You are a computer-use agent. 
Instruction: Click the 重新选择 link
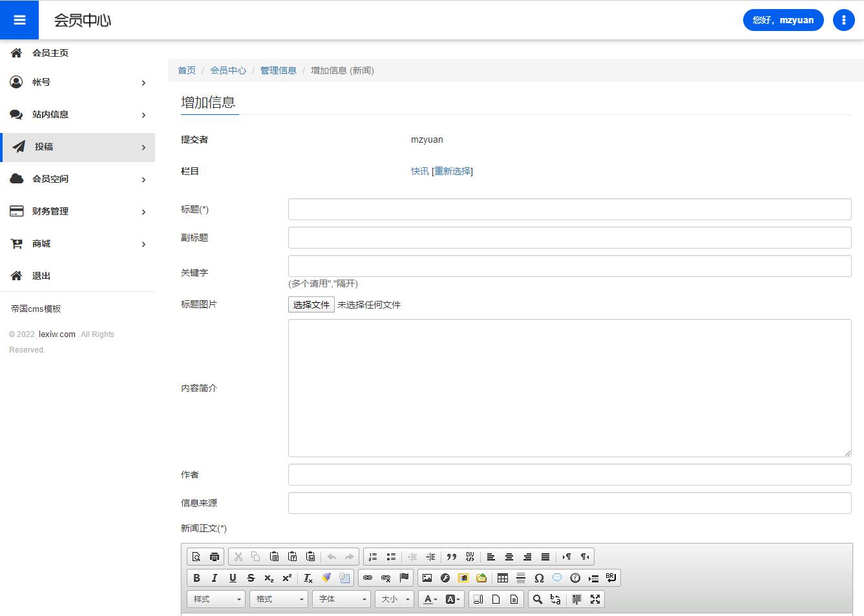pyautogui.click(x=452, y=171)
